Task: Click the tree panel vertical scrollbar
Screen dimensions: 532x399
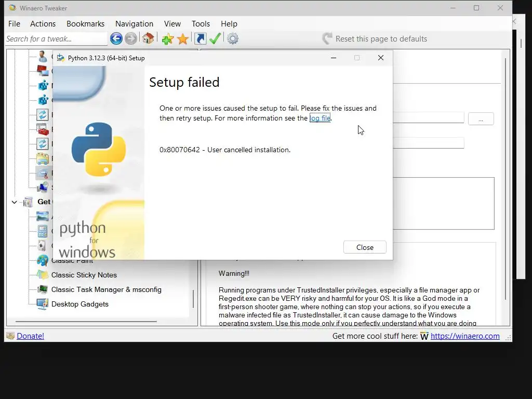Action: [x=193, y=299]
